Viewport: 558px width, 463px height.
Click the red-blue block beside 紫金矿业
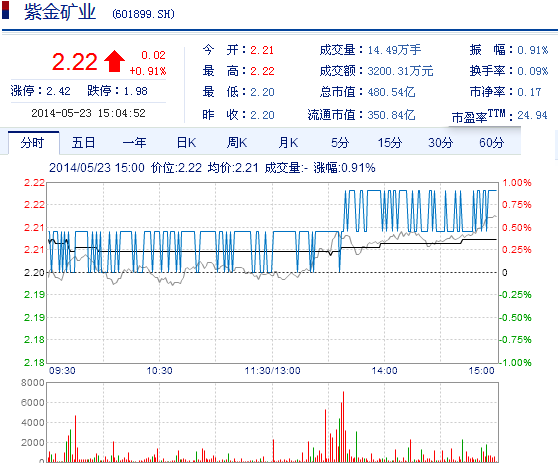click(x=5, y=10)
